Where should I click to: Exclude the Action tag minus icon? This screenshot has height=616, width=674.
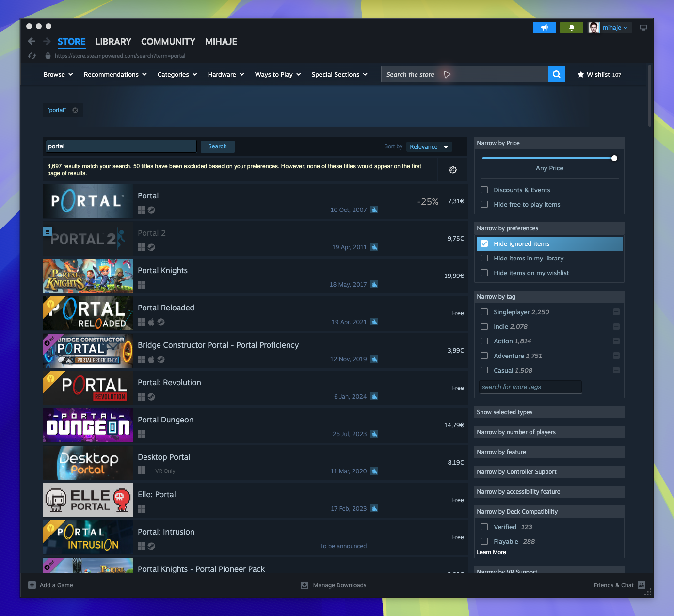(x=616, y=341)
